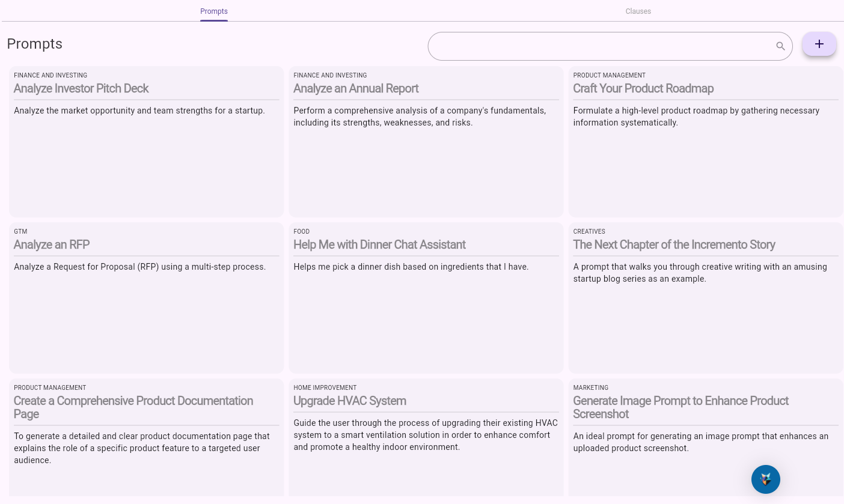Click the plus button to add prompt
The image size is (844, 504).
[x=819, y=44]
